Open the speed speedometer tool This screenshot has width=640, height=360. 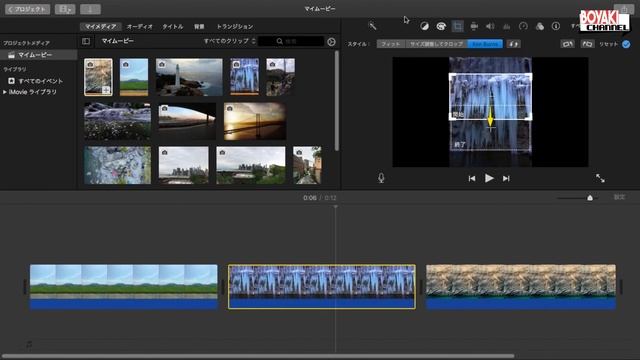point(523,26)
